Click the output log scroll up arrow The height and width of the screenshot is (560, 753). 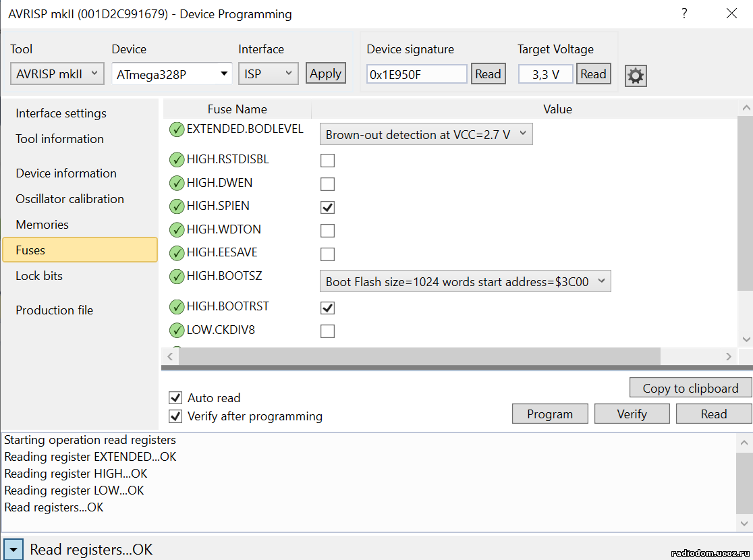pyautogui.click(x=744, y=443)
